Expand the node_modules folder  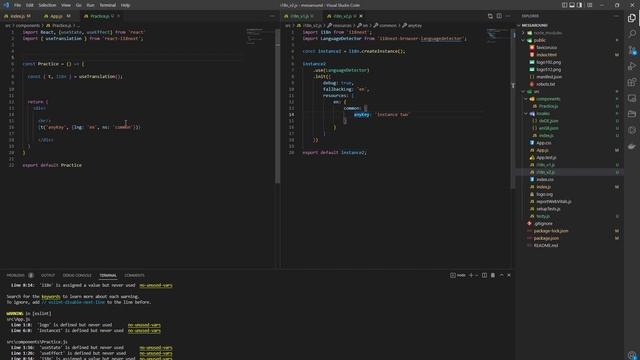click(523, 33)
